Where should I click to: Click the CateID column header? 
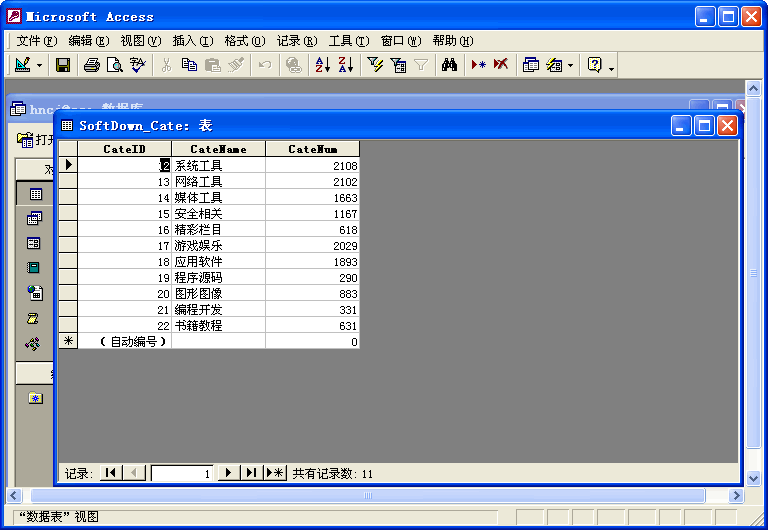point(124,149)
